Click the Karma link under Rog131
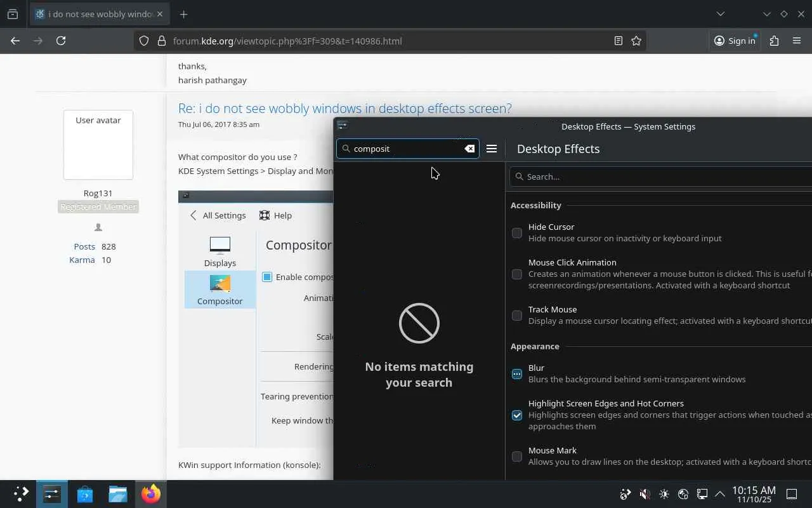812x508 pixels. [x=82, y=260]
